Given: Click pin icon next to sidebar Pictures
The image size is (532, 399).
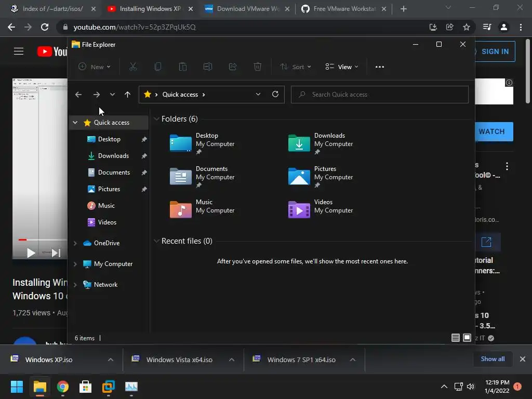Looking at the screenshot, I should (144, 189).
